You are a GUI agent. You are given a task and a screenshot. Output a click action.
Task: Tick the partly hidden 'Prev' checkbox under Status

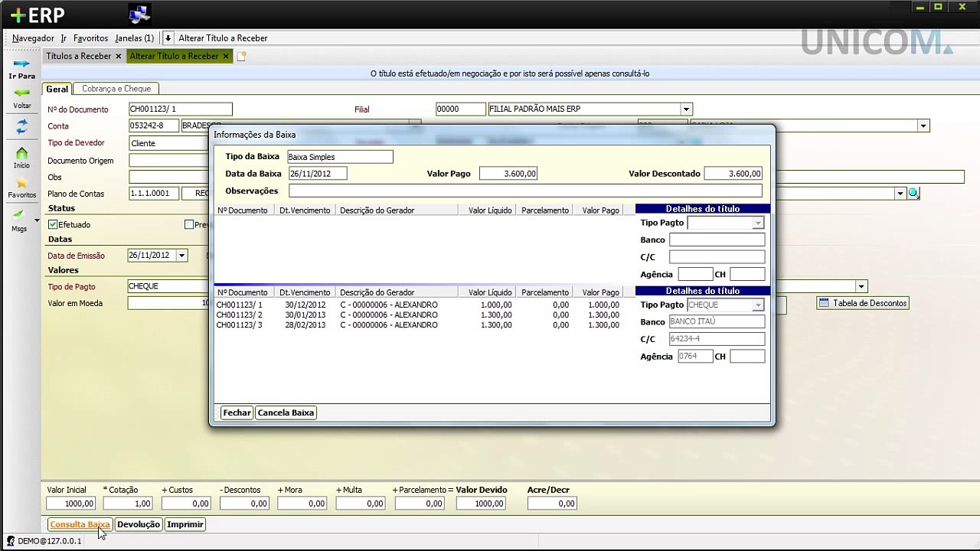pos(189,225)
